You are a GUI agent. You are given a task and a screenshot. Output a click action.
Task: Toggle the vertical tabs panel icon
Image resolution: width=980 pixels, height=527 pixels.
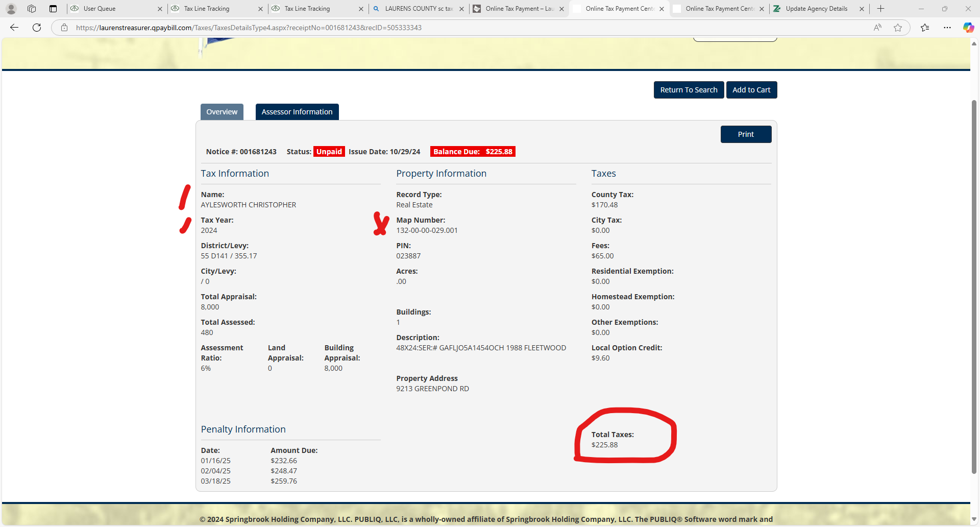coord(53,9)
